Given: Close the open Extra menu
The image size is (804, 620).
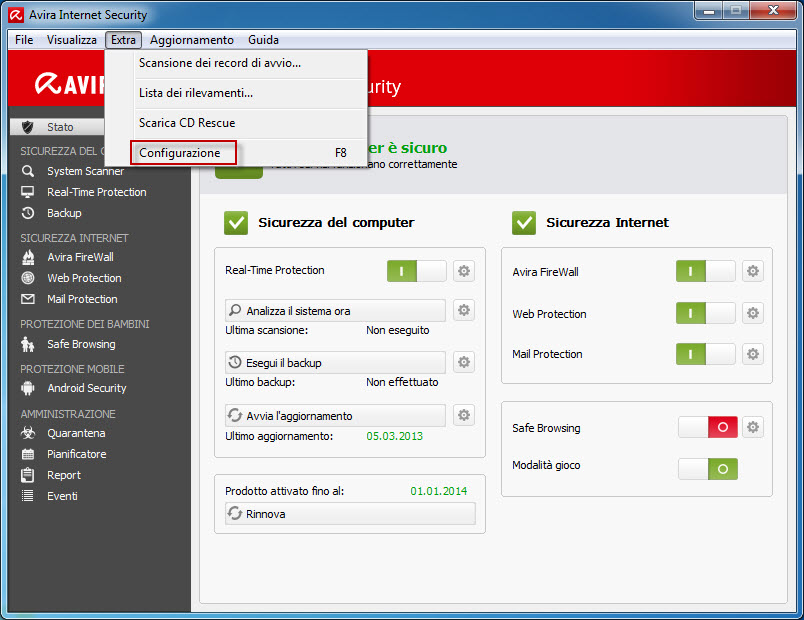Looking at the screenshot, I should 124,40.
